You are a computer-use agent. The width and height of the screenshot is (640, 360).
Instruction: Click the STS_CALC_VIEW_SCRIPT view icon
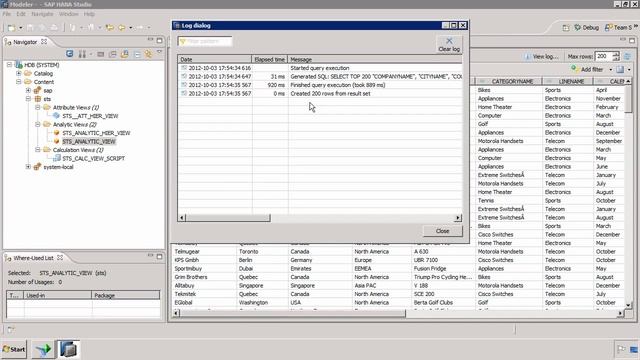[57, 158]
